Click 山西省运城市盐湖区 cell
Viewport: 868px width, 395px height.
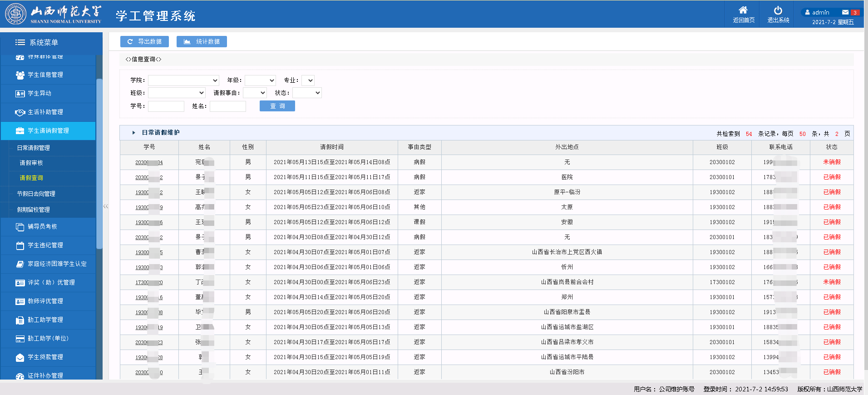coord(567,327)
